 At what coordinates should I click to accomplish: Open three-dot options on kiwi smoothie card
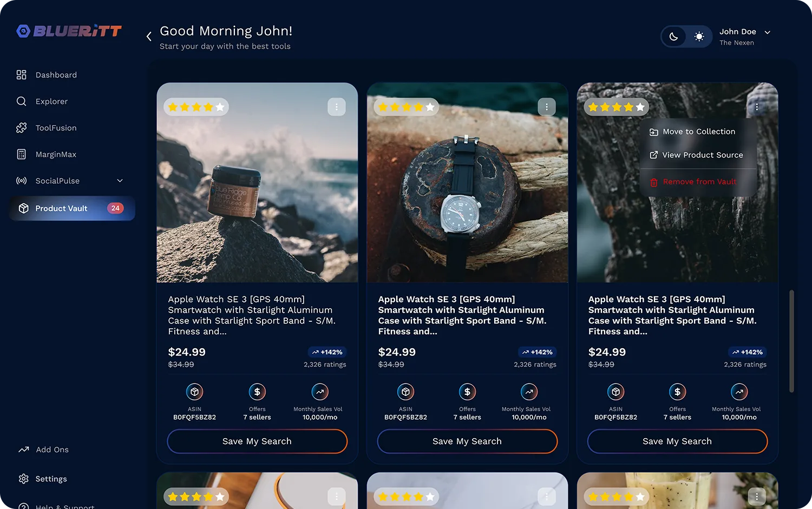(757, 497)
